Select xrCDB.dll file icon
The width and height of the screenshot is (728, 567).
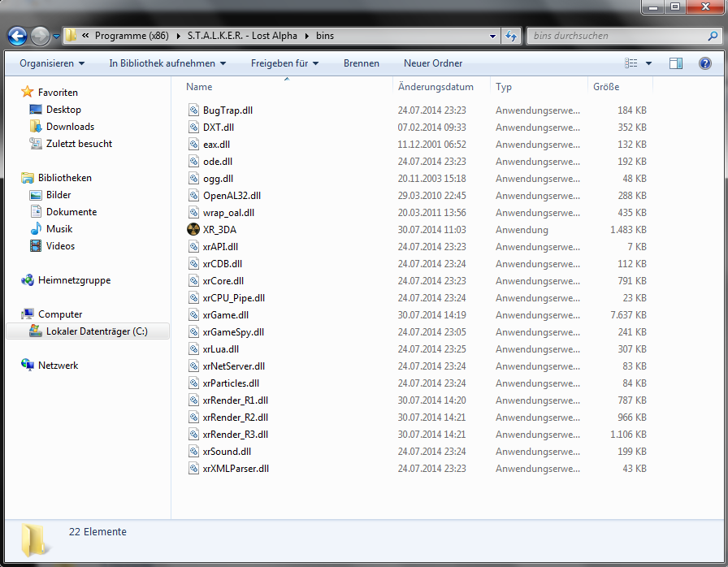[x=193, y=263]
